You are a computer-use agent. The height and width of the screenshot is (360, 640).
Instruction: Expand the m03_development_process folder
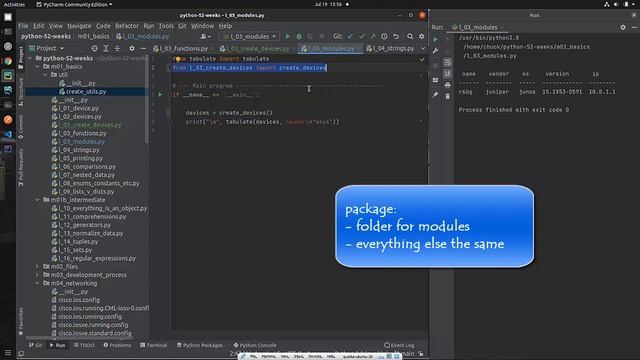click(38, 275)
